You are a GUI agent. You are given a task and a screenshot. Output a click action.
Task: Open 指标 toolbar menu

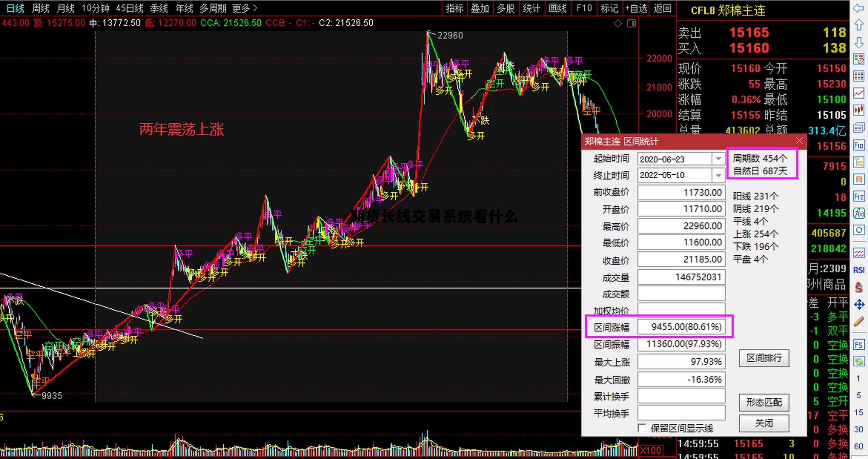coord(454,8)
